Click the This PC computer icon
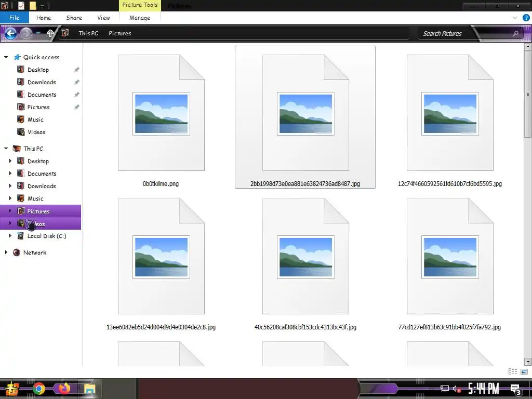The width and height of the screenshot is (532, 399). (17, 149)
